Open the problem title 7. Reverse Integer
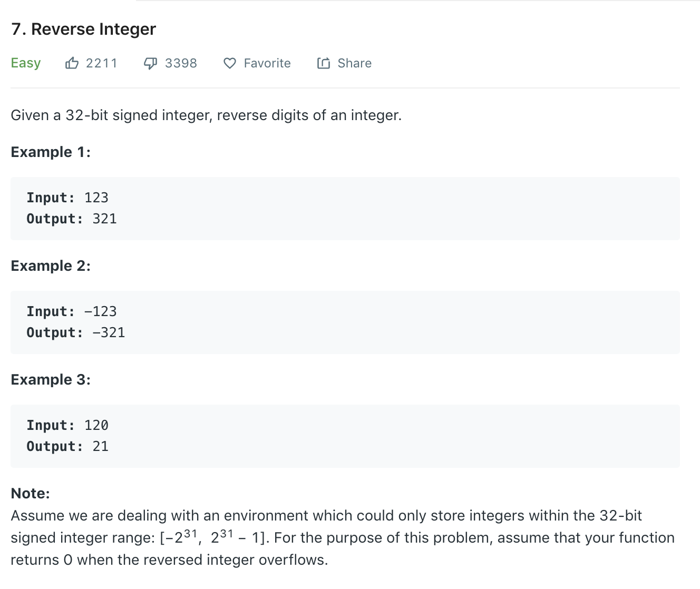Screen dimensions: 700x589 click(83, 29)
